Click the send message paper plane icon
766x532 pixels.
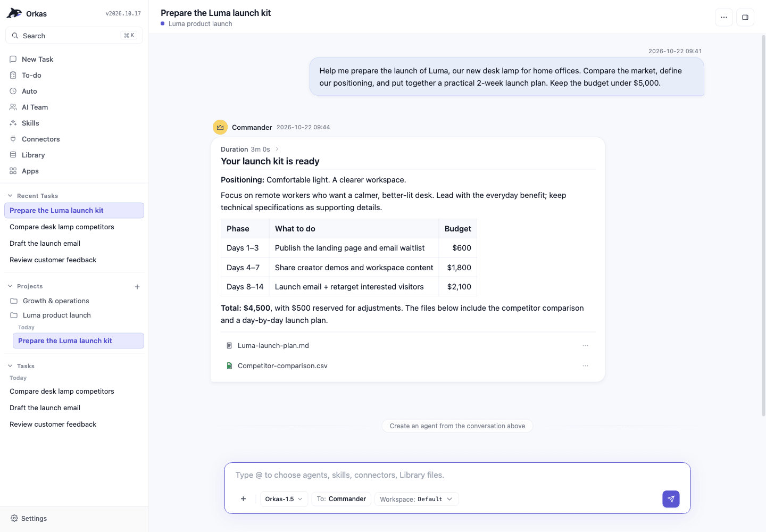coord(671,499)
